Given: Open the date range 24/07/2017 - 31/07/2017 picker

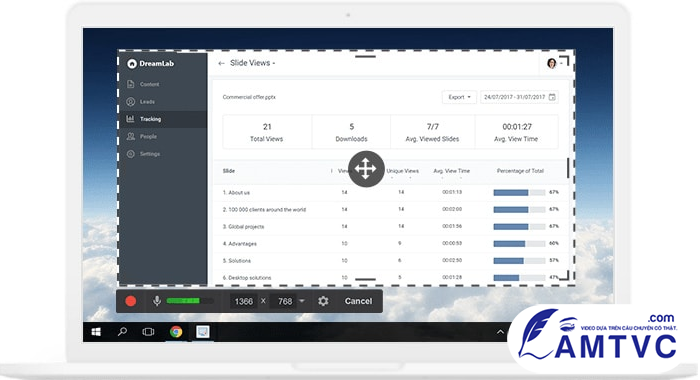Looking at the screenshot, I should (519, 97).
